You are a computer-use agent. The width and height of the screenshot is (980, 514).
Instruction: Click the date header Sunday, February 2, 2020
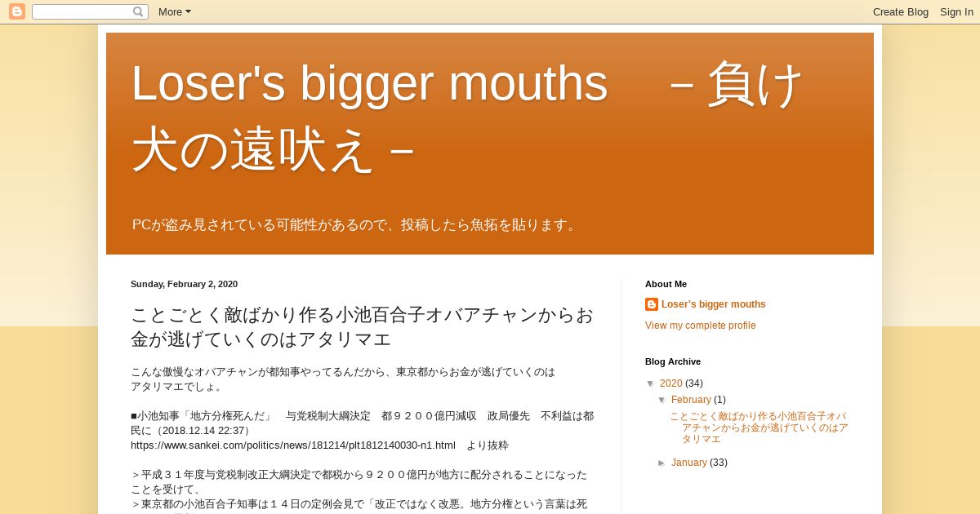[x=184, y=284]
